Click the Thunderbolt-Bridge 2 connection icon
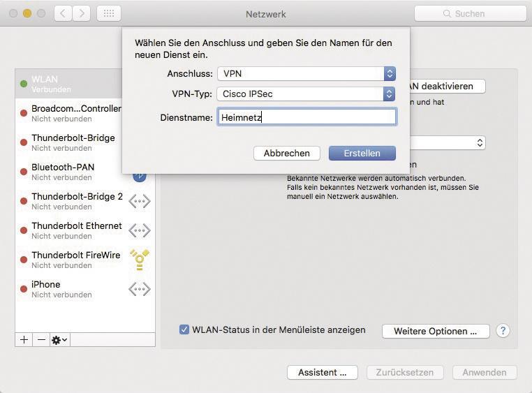 tap(140, 202)
